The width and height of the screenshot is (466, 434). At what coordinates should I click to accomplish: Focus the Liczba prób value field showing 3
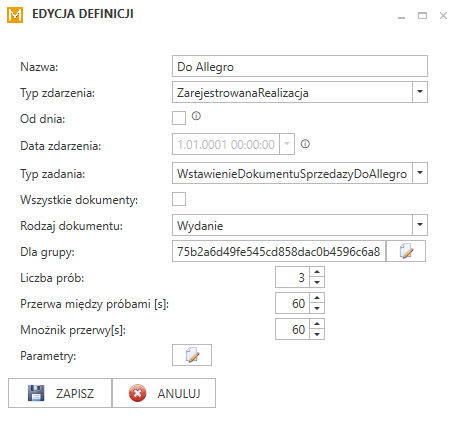292,277
